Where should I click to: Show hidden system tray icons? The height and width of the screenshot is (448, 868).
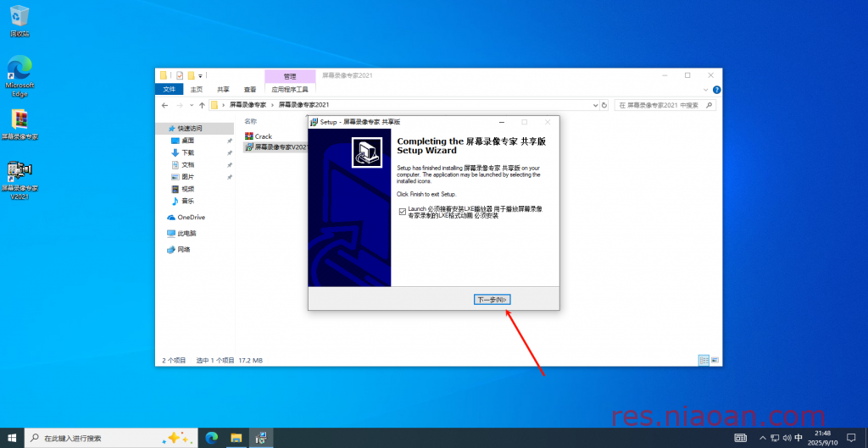click(764, 438)
